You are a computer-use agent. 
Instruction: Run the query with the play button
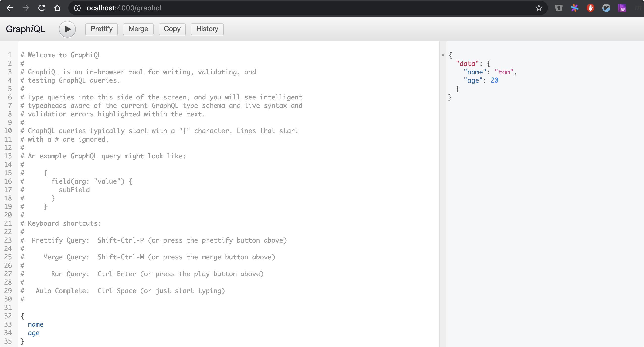(x=67, y=29)
